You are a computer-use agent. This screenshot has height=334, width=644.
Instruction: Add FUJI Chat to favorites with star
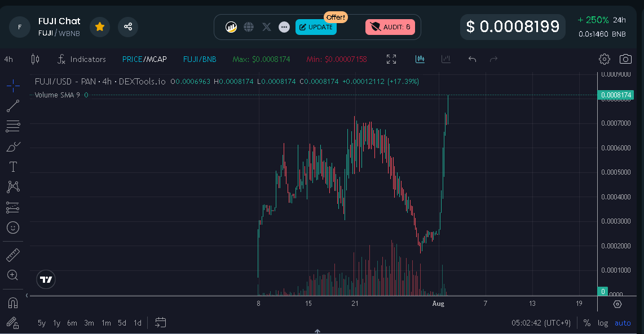(x=99, y=27)
